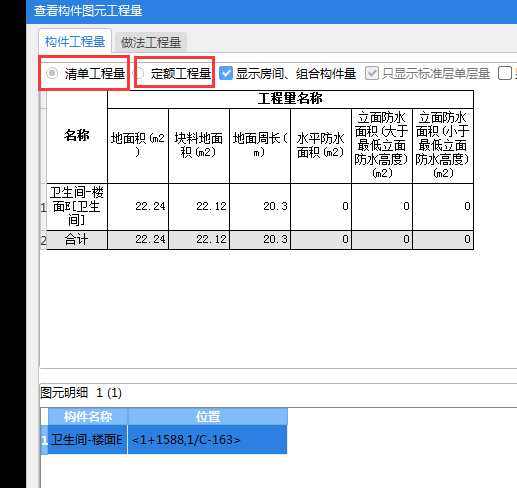Click the 卫生间-楼面E[卫生间] row name cell
The width and height of the screenshot is (517, 488).
pyautogui.click(x=77, y=207)
